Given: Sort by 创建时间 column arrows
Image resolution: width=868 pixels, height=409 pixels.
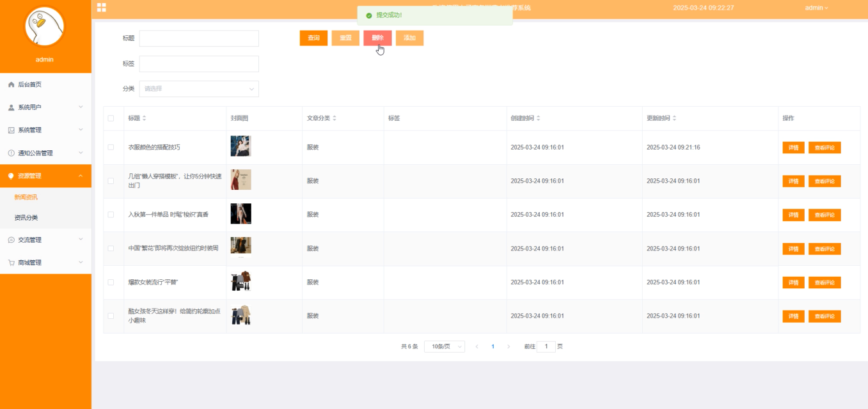Looking at the screenshot, I should point(538,118).
